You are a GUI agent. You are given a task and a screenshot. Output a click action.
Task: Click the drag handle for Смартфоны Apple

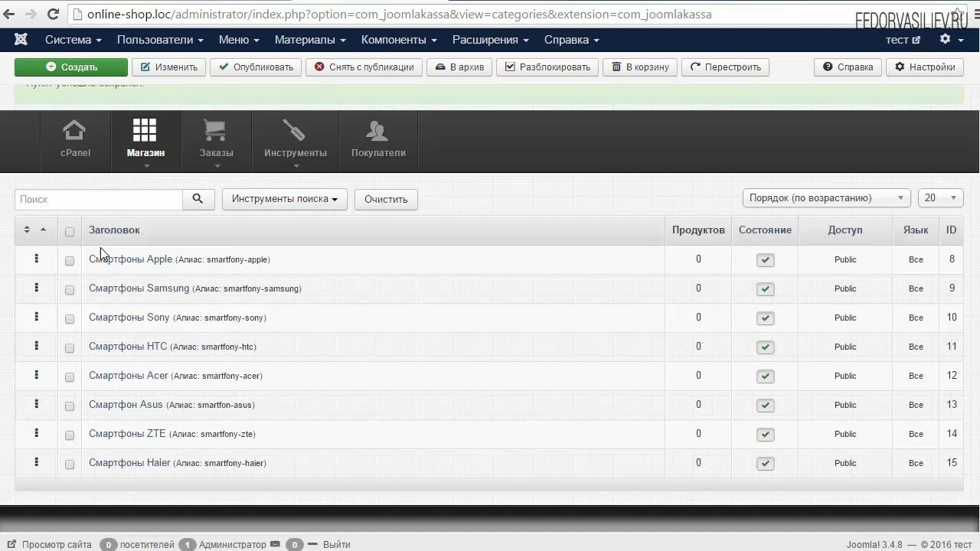click(x=36, y=259)
